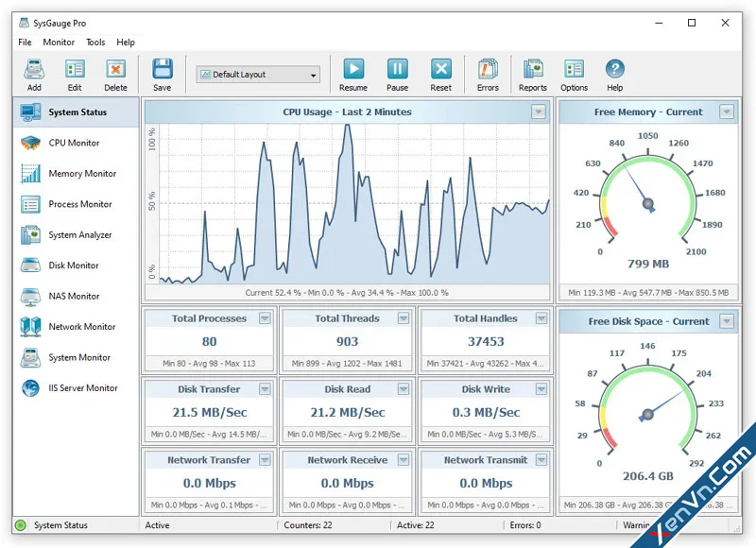Click Min 80 - Avg 98 processes line
Viewport: 756px width, 548px height.
coord(209,364)
